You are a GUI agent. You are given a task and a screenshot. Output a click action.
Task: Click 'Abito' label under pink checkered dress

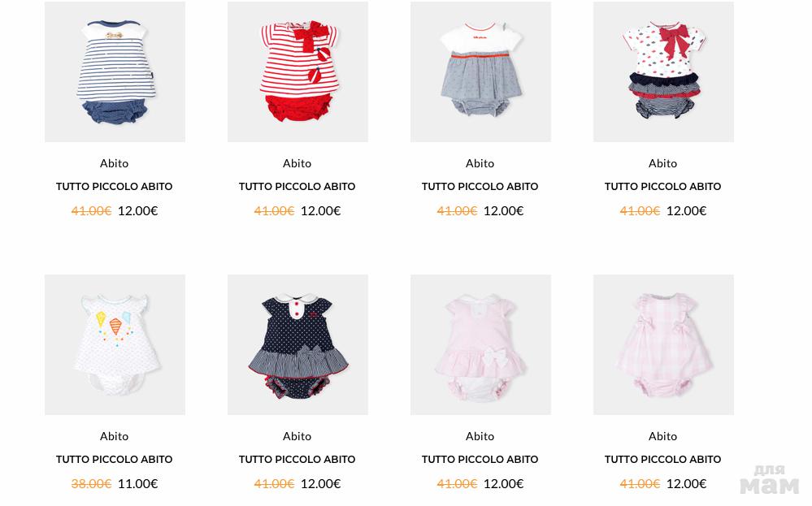tap(663, 437)
